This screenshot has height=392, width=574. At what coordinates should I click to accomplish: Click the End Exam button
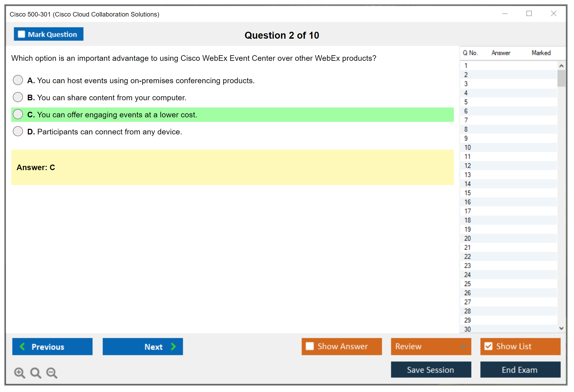point(520,370)
